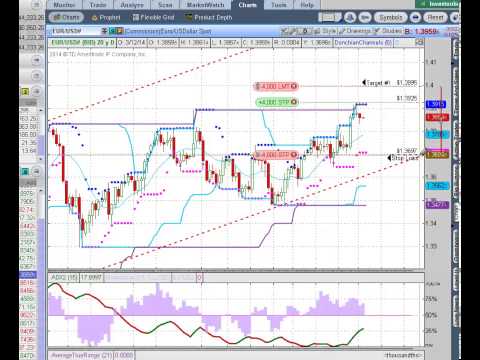Click the Investools button top right

coord(438,4)
